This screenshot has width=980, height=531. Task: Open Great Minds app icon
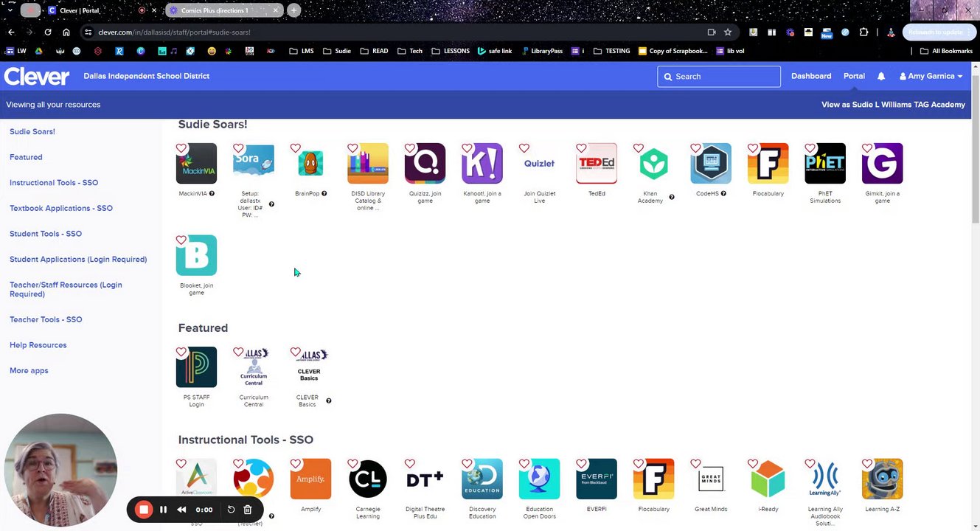point(711,479)
